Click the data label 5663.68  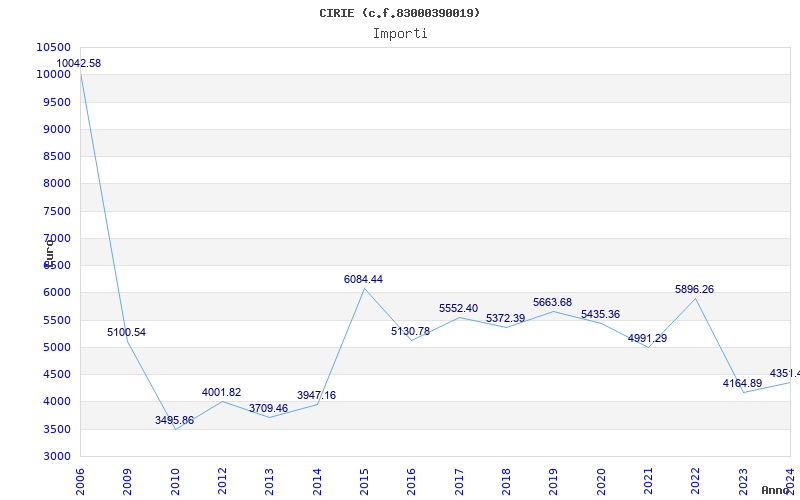point(553,303)
